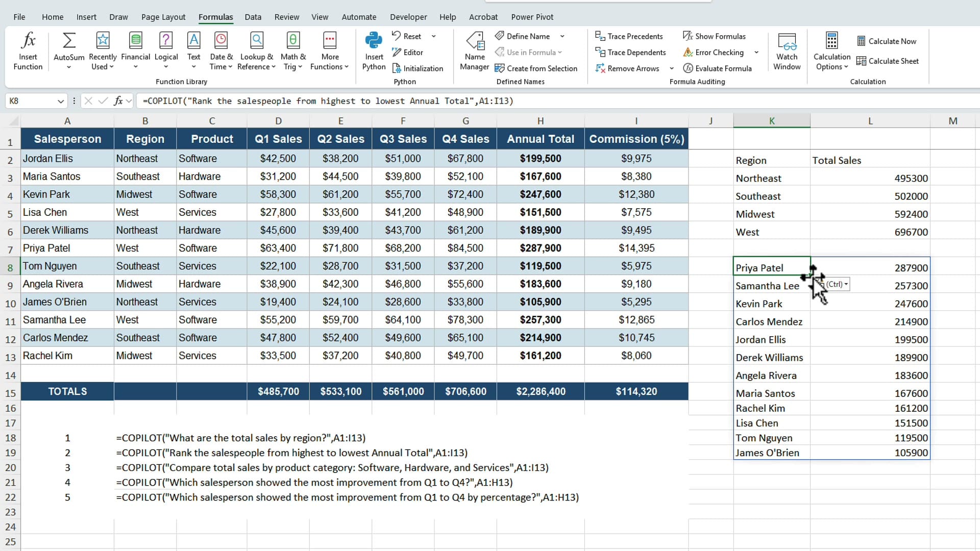Click the Define Name tag icon
This screenshot has width=980, height=551.
(x=499, y=36)
